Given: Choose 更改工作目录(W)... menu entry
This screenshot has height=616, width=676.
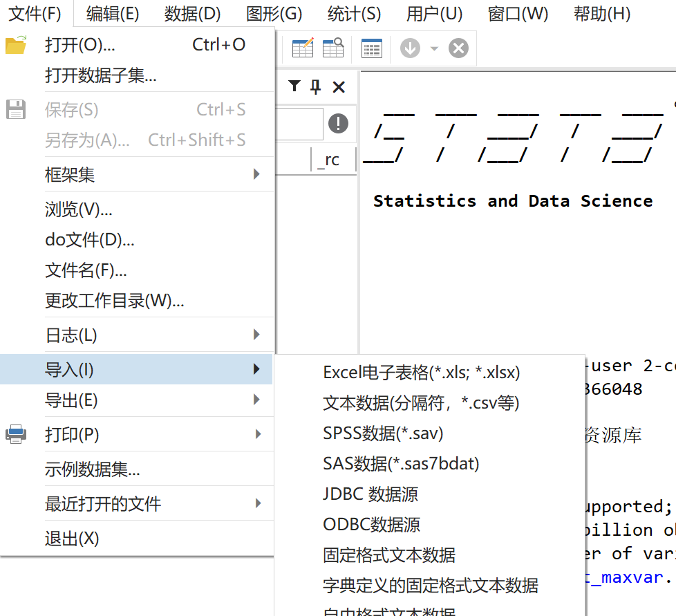Looking at the screenshot, I should coord(137,301).
